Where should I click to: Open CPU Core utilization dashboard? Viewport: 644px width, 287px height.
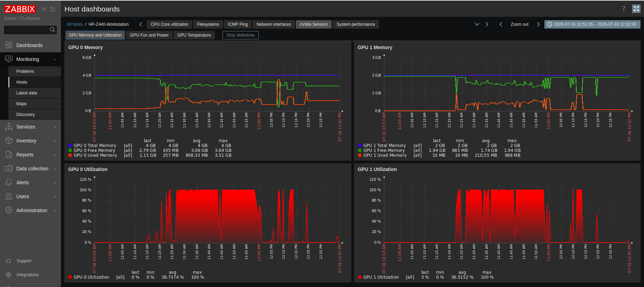click(170, 24)
